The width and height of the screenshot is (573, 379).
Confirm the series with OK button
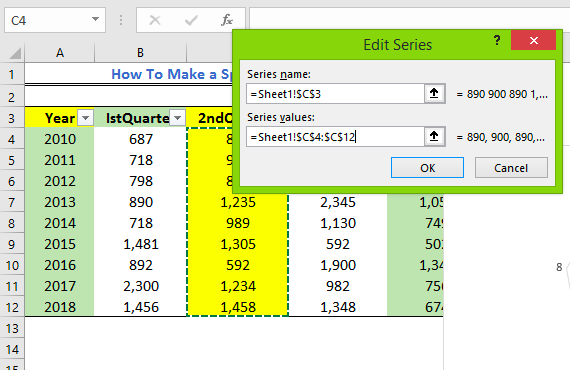pos(427,168)
